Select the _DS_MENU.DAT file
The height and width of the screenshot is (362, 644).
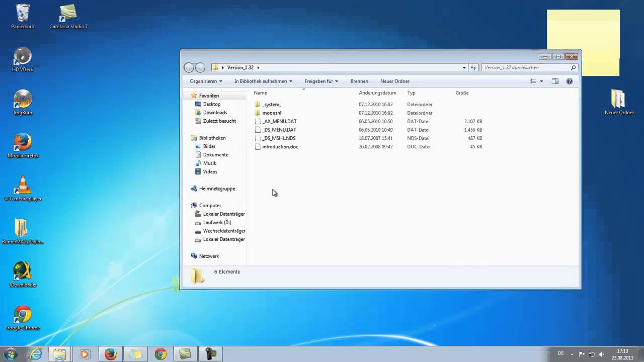[x=279, y=130]
